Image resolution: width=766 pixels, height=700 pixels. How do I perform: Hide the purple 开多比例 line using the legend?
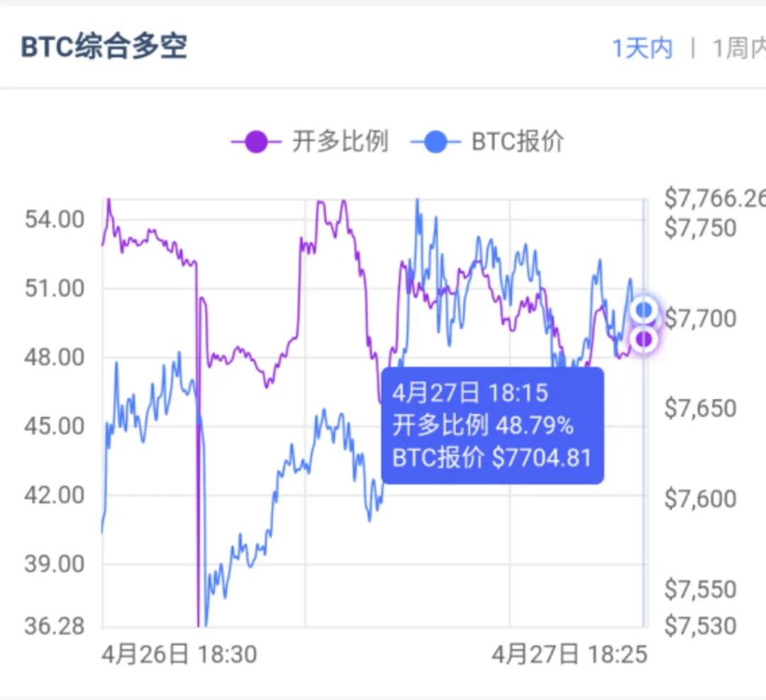[340, 142]
